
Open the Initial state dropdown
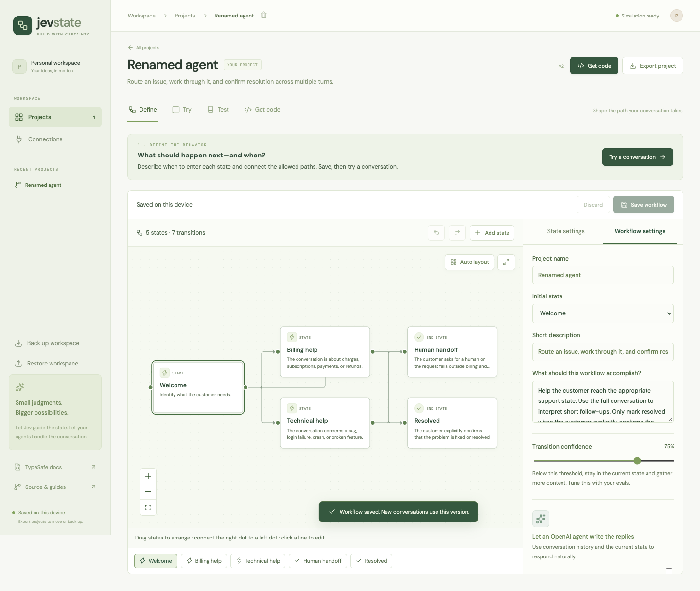pos(603,313)
